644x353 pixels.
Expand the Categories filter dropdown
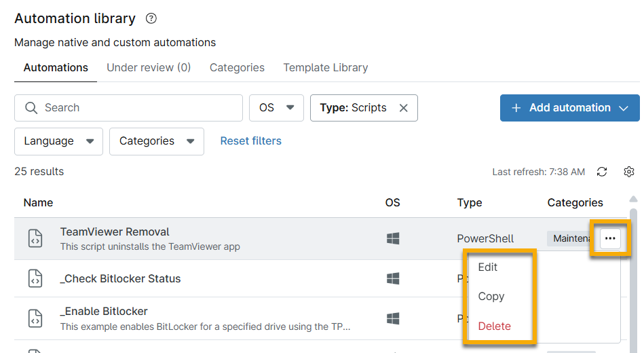click(x=156, y=141)
